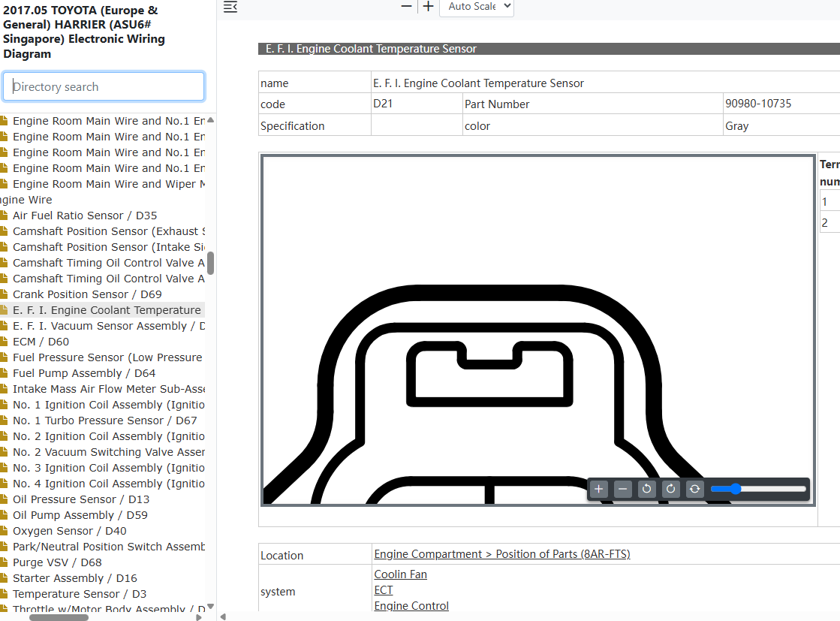Viewport: 840px width, 621px height.
Task: Click the document icon beside Purge VSV / D68
Action: (4, 562)
